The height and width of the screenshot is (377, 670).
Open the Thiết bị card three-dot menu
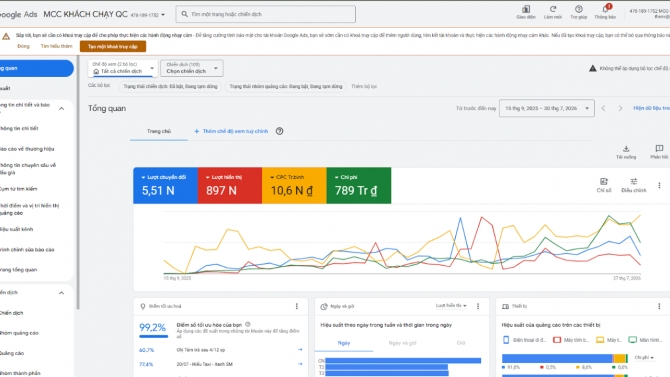click(659, 306)
